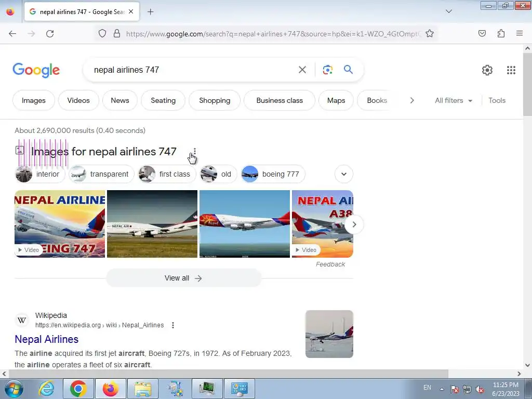Filter images by first class chip
532x399 pixels.
[x=167, y=174]
